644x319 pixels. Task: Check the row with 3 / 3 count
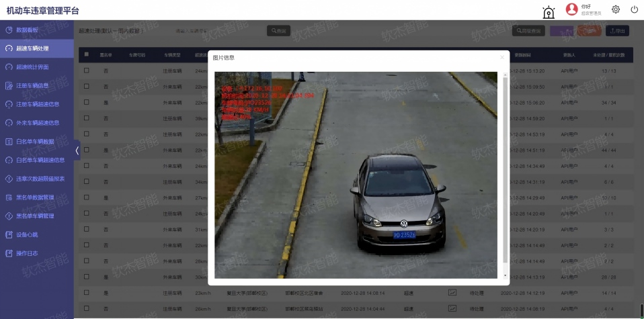(86, 229)
